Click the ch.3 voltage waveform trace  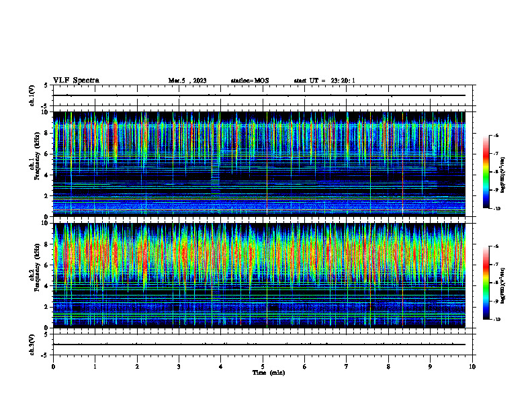tap(259, 345)
